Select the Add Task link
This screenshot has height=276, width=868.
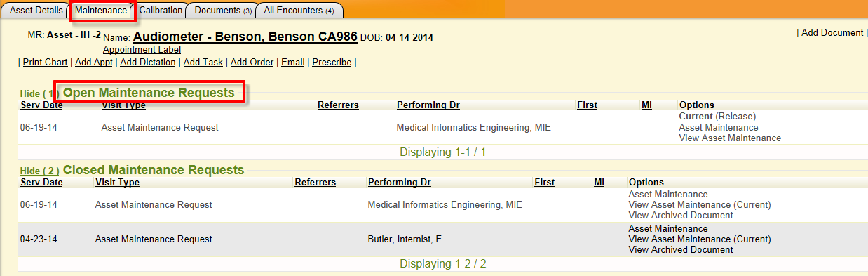coord(203,62)
